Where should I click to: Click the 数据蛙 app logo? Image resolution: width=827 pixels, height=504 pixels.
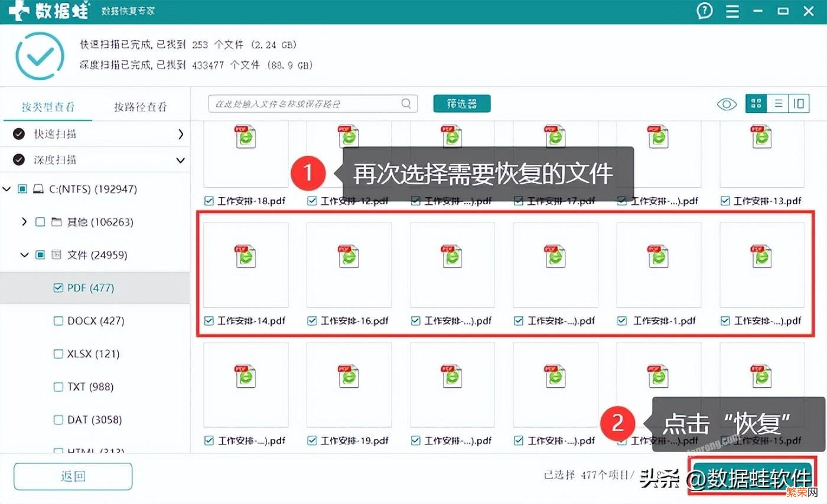48,11
